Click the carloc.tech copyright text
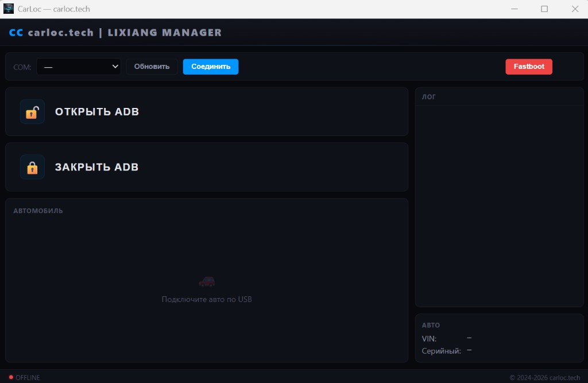The width and height of the screenshot is (588, 383). point(545,377)
